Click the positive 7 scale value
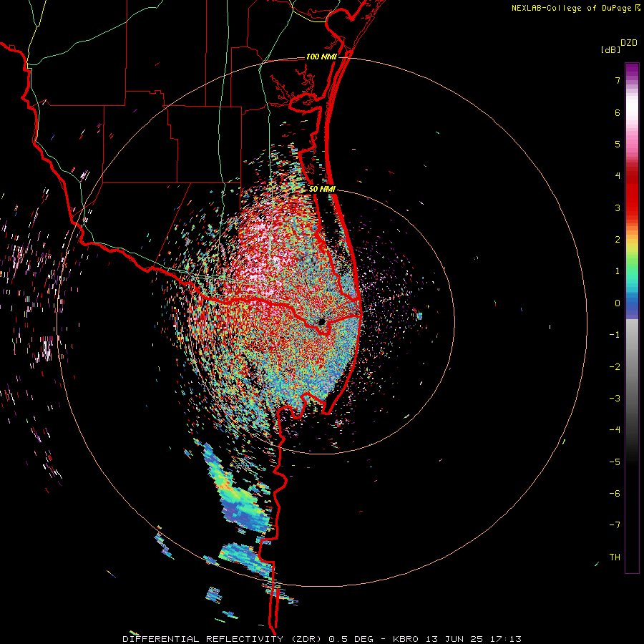 click(618, 80)
